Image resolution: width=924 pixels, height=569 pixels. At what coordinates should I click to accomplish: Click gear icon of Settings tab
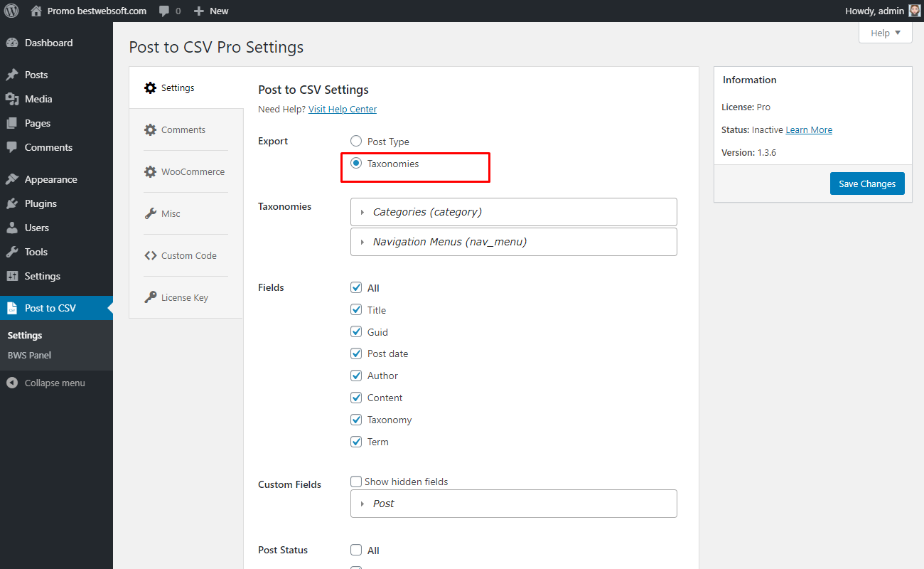click(150, 87)
